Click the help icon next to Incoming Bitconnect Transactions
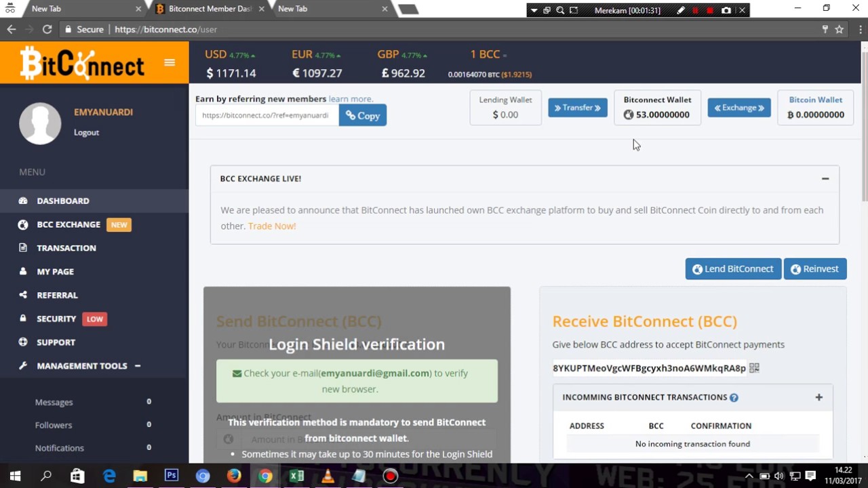 (734, 397)
